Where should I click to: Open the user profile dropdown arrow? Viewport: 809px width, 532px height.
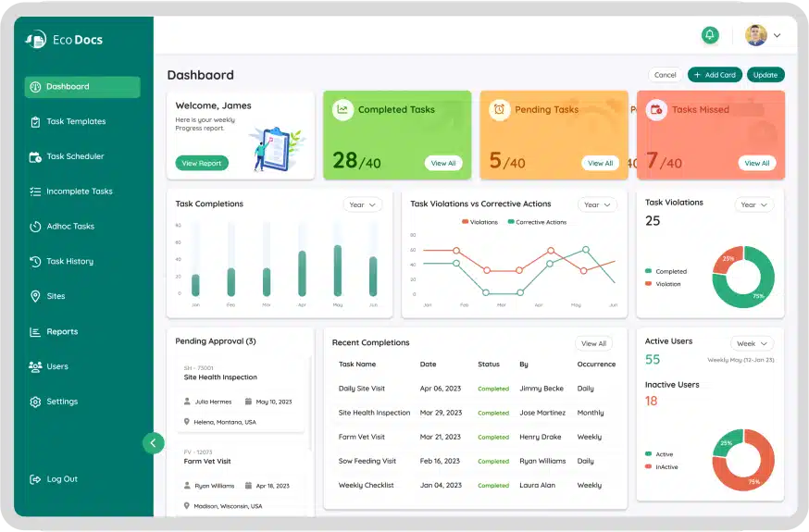coord(778,36)
